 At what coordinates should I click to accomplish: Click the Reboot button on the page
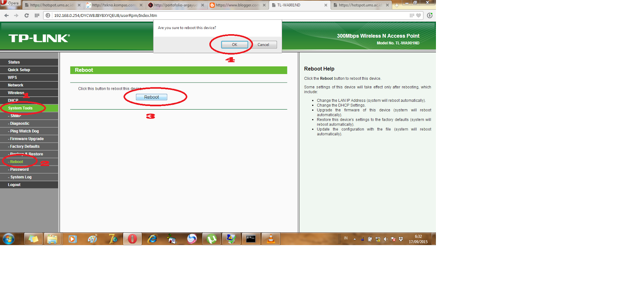(151, 97)
